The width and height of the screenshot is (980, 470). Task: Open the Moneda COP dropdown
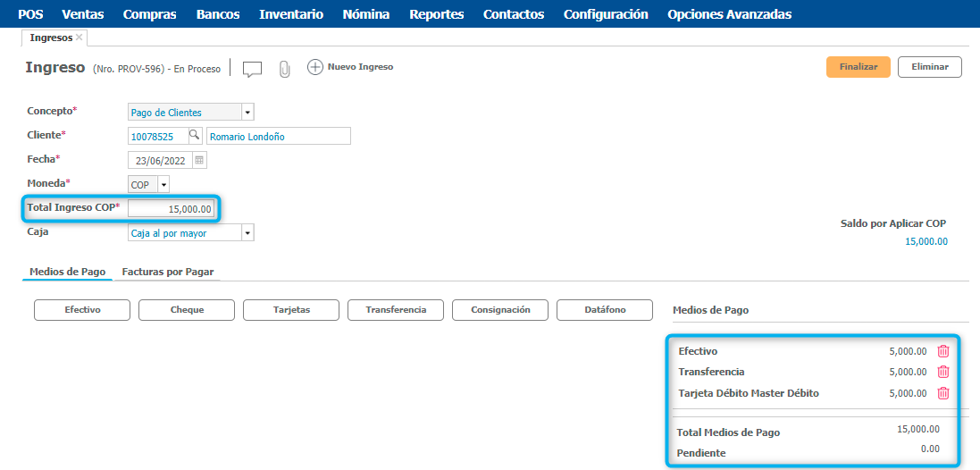click(163, 185)
